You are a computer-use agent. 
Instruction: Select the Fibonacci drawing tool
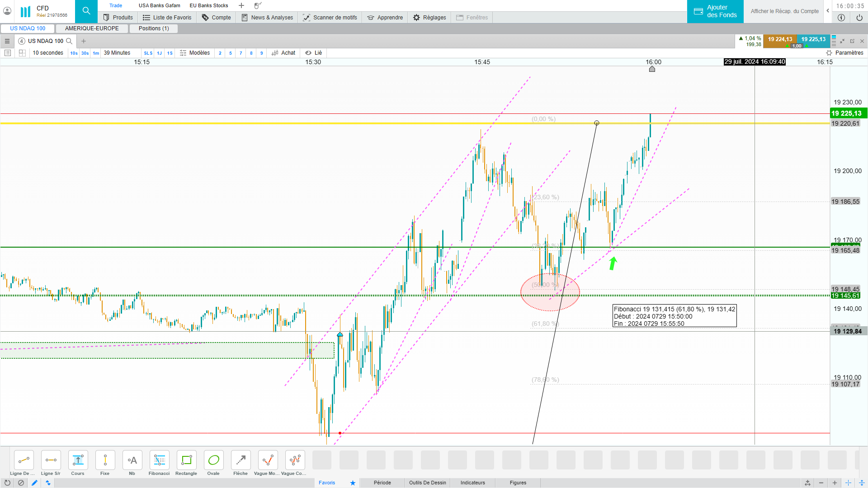tap(159, 460)
